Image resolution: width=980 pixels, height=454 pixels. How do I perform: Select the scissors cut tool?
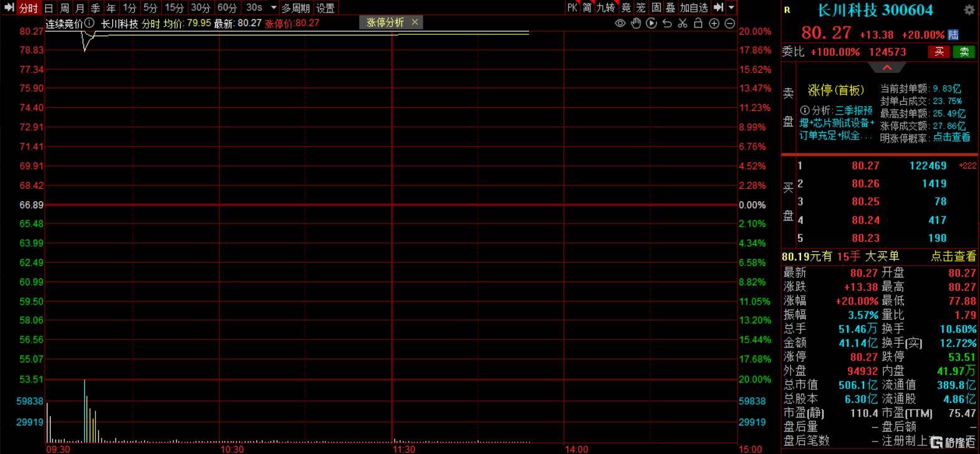(683, 23)
